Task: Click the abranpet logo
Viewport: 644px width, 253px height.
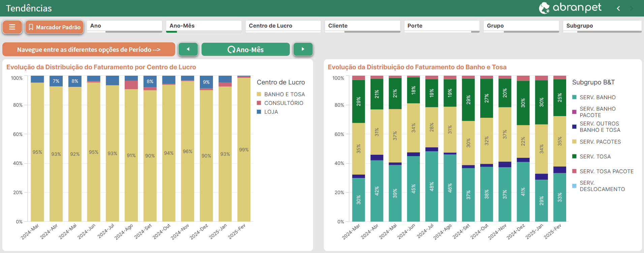Action: pyautogui.click(x=570, y=8)
